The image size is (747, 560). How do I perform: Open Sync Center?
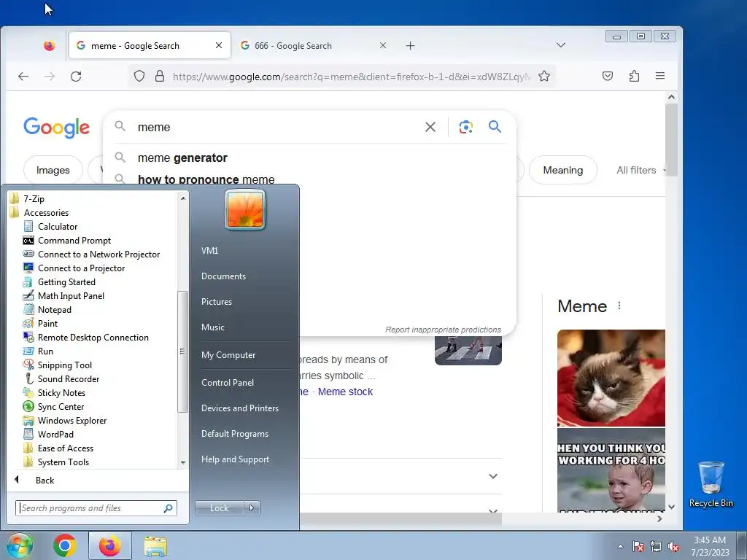coord(61,407)
